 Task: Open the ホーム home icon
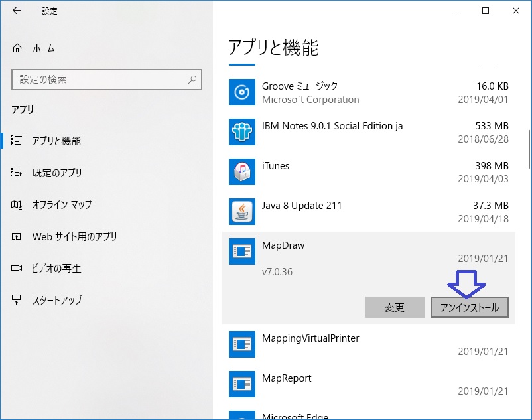click(17, 48)
